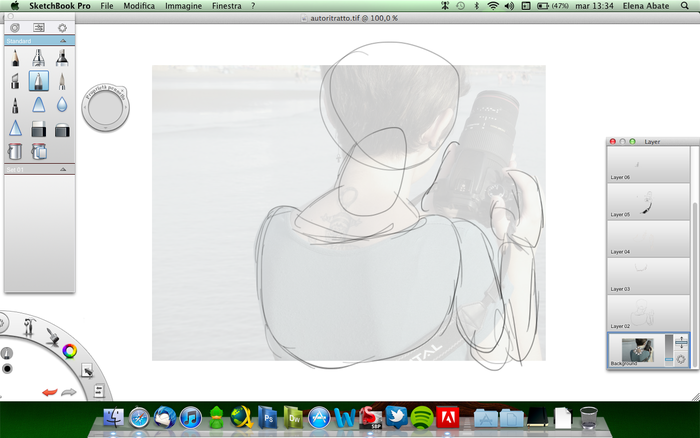The width and height of the screenshot is (700, 438).
Task: Open the lagoon Brushes menu
Action: (x=53, y=336)
